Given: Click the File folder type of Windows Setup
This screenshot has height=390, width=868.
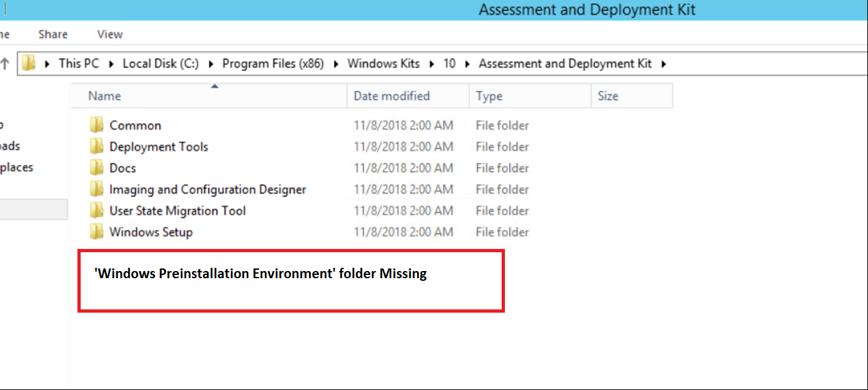Looking at the screenshot, I should pyautogui.click(x=502, y=232).
